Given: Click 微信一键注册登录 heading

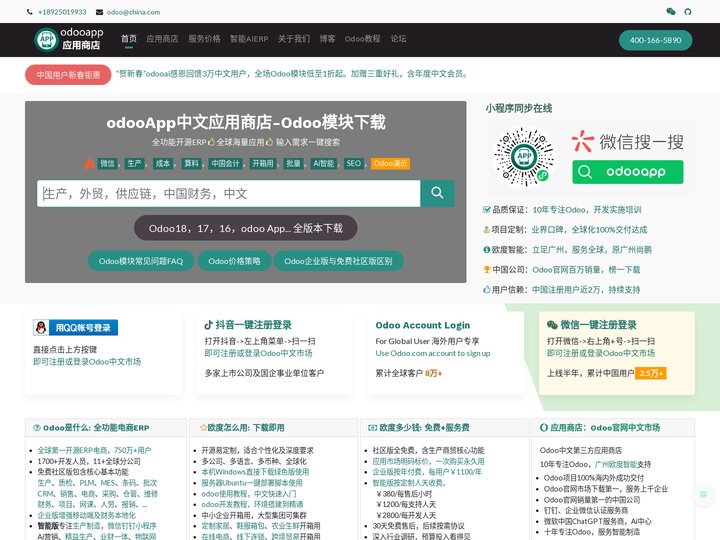Looking at the screenshot, I should point(591,325).
